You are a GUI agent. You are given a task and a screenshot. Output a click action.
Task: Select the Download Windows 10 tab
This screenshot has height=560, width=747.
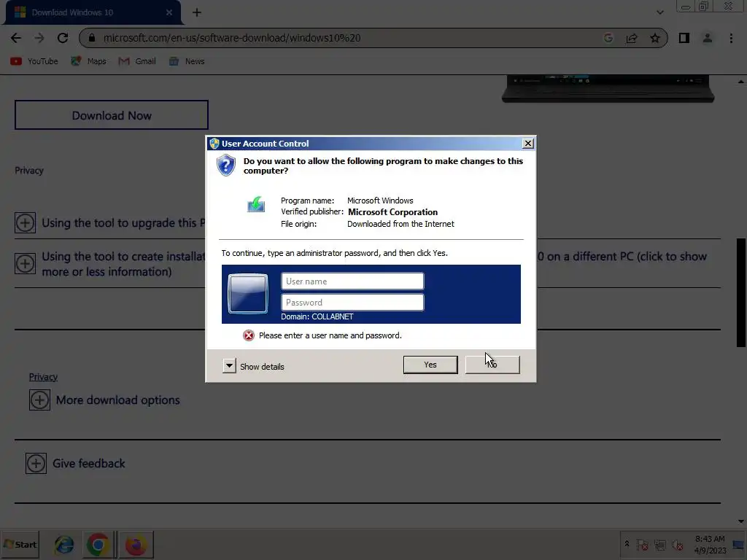click(93, 13)
